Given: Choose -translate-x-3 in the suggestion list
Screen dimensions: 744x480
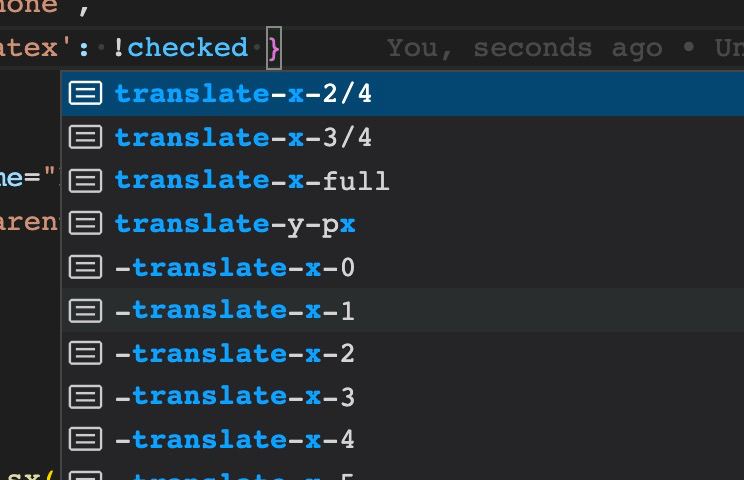Looking at the screenshot, I should click(235, 397).
